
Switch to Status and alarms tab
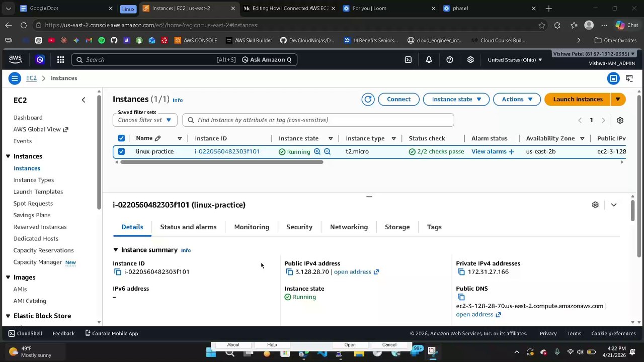click(x=188, y=227)
